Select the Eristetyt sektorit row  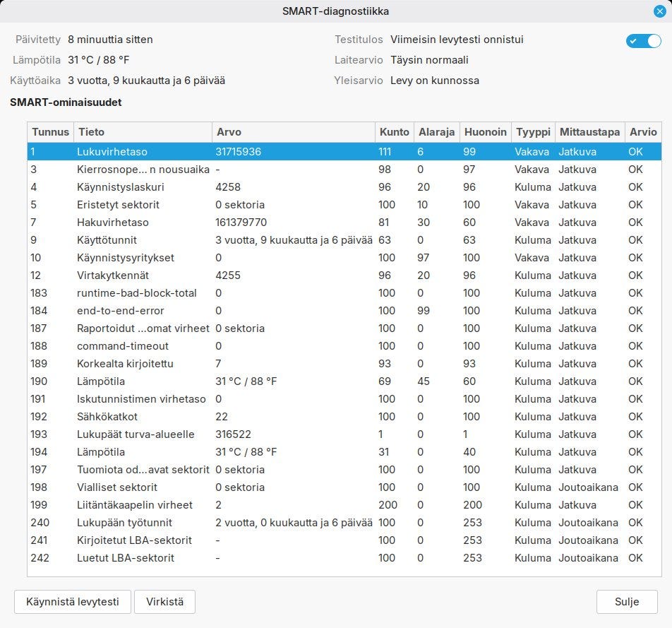tap(344, 205)
